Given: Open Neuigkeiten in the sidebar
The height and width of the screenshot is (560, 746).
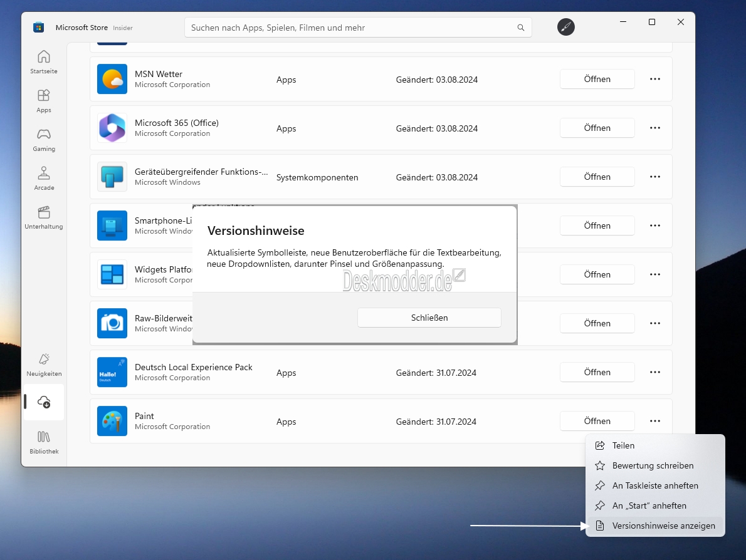Looking at the screenshot, I should point(44,365).
